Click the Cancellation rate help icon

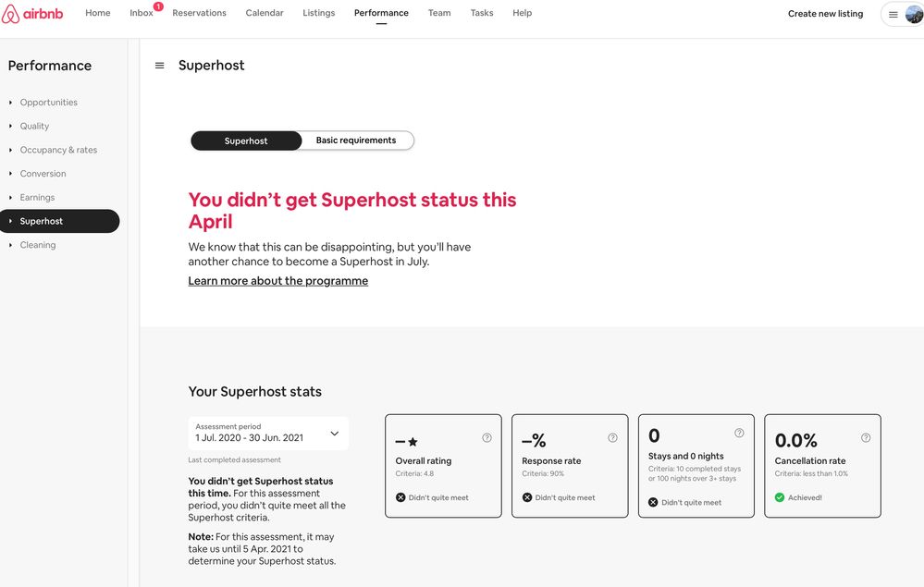(864, 437)
